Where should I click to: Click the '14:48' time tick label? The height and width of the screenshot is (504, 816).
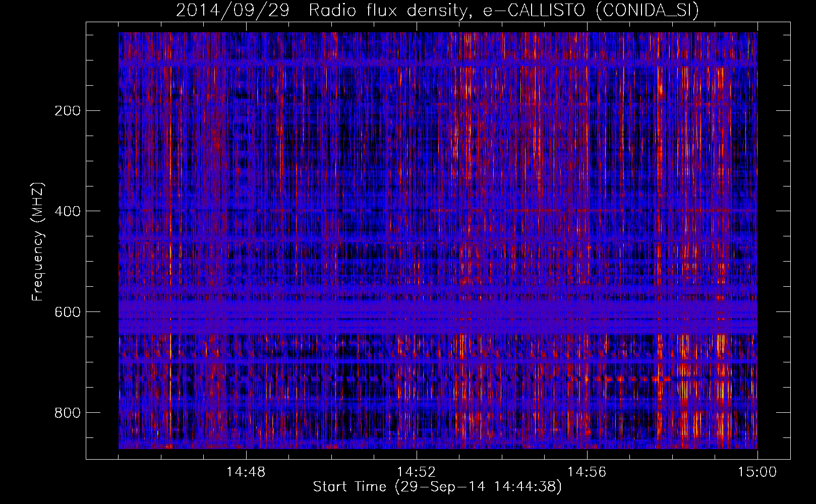tap(246, 472)
